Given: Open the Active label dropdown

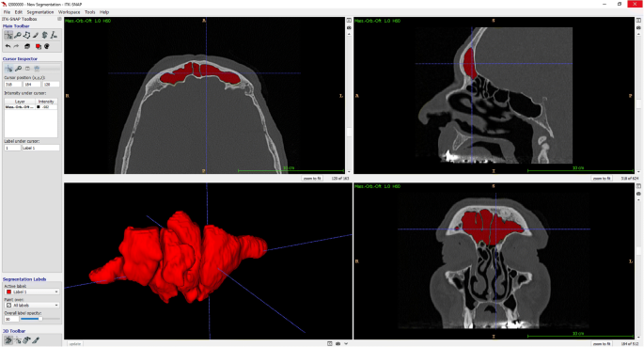Looking at the screenshot, I should click(x=32, y=292).
